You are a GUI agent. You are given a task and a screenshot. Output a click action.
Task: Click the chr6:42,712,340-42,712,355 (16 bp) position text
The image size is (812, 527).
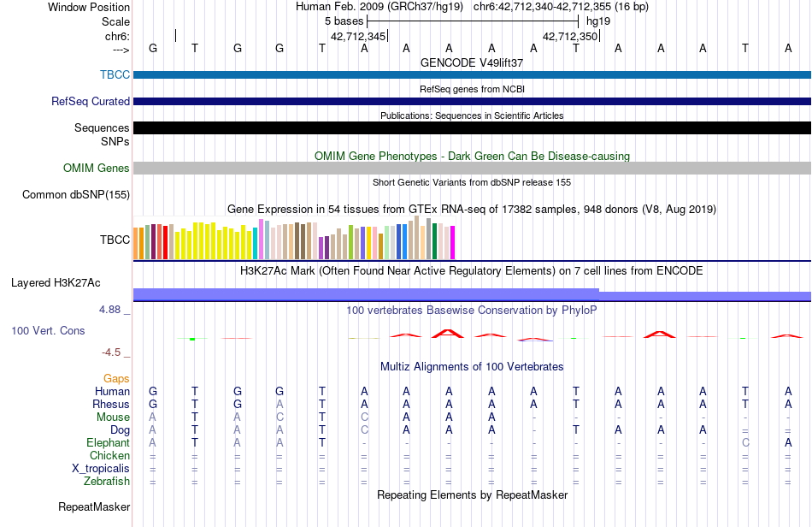pyautogui.click(x=561, y=7)
